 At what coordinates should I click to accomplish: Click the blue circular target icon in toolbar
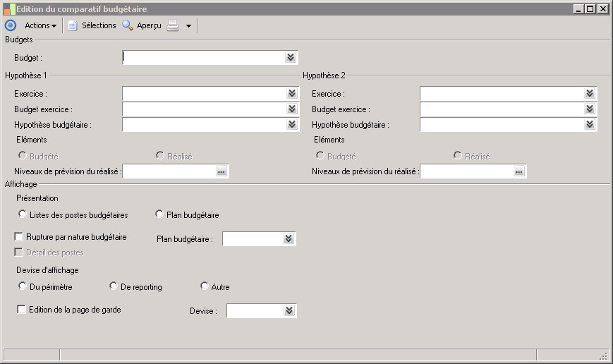point(11,25)
